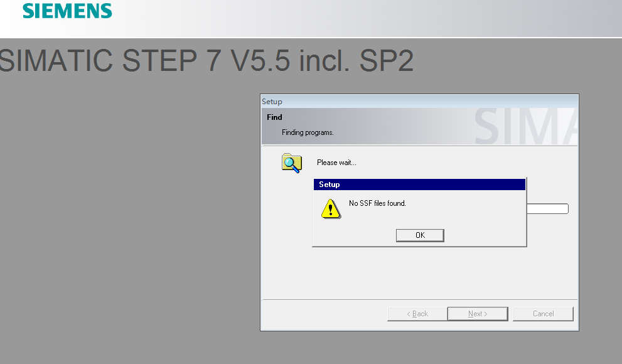
Task: Click the 'Finding programs.' subtitle
Action: [x=308, y=132]
